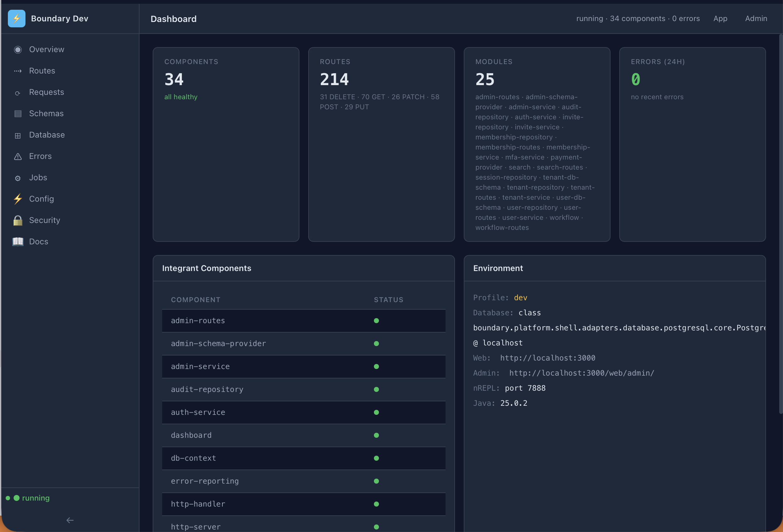Click green status dot for db-context
The width and height of the screenshot is (783, 532).
[376, 458]
